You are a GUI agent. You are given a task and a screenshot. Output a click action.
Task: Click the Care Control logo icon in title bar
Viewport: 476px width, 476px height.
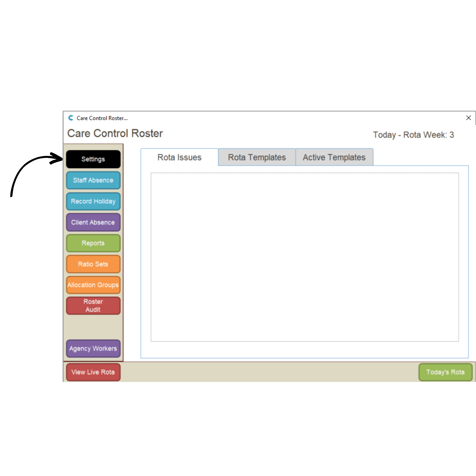71,118
